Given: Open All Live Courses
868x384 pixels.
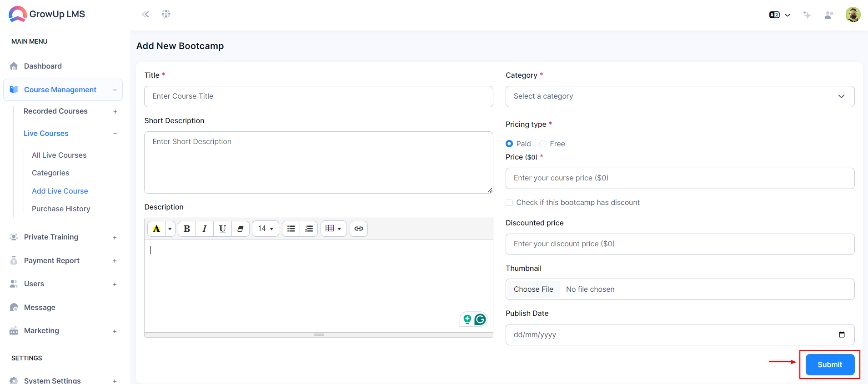Looking at the screenshot, I should pyautogui.click(x=59, y=155).
